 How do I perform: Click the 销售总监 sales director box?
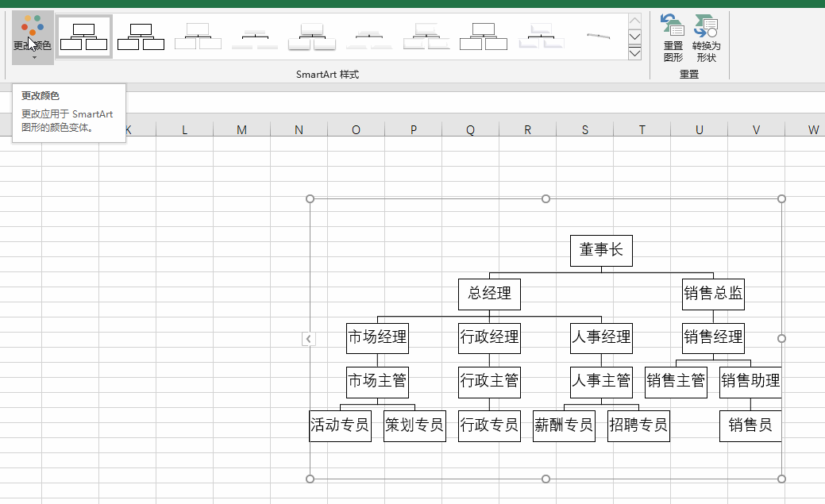pos(713,294)
